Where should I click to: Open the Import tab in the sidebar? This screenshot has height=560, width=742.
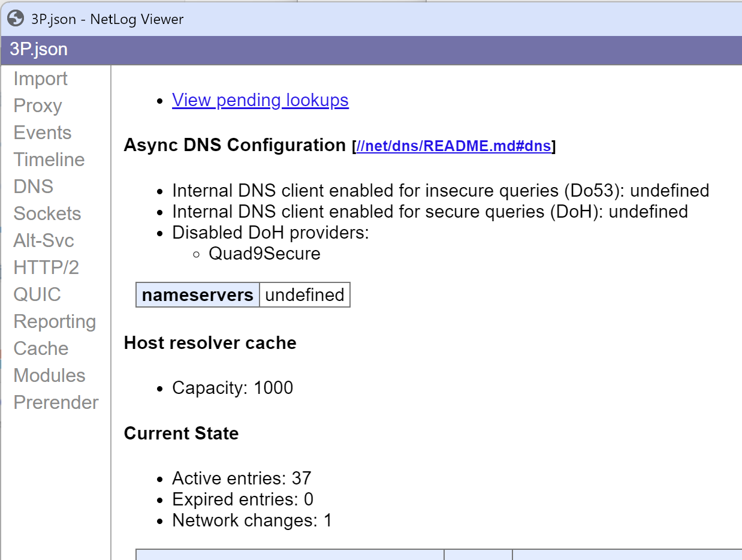(x=40, y=79)
